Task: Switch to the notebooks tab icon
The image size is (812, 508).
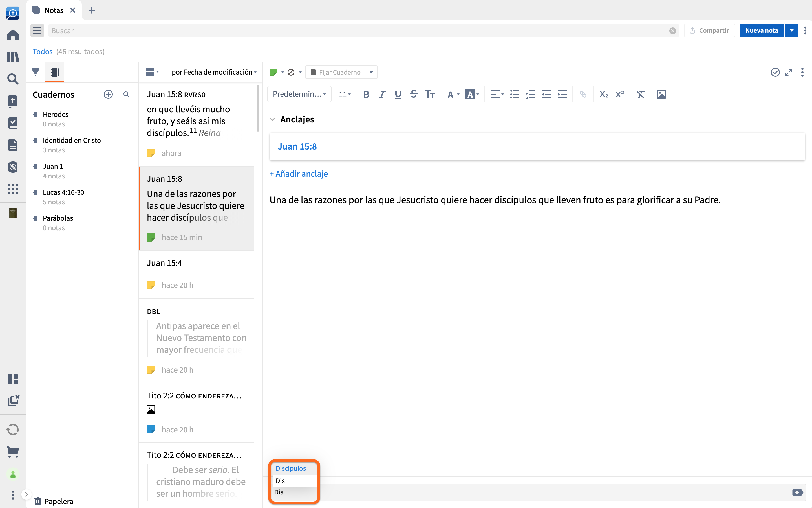Action: pos(55,72)
